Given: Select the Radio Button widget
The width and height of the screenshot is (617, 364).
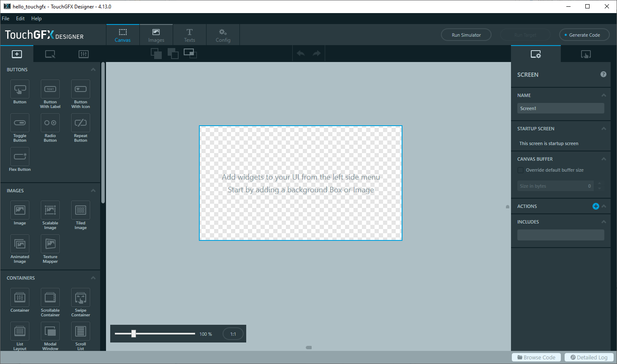Looking at the screenshot, I should click(x=50, y=123).
